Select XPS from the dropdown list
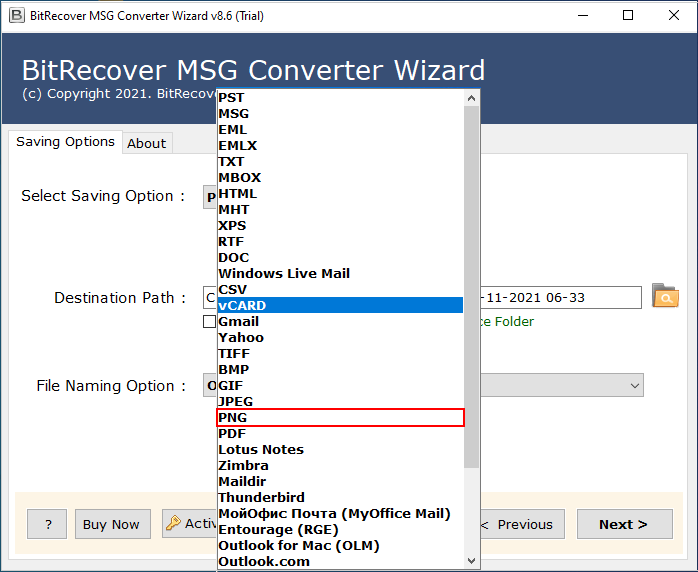The image size is (698, 572). click(x=340, y=226)
